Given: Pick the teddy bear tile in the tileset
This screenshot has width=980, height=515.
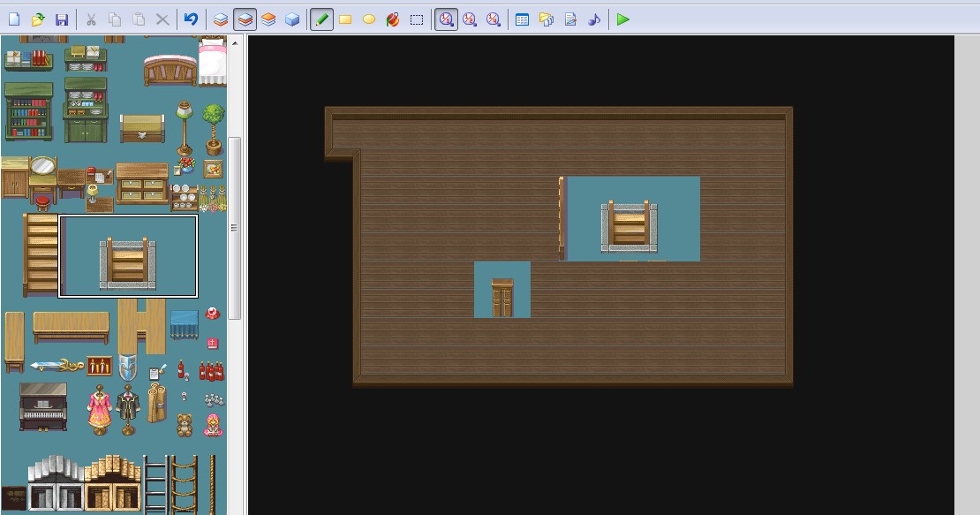Looking at the screenshot, I should coord(185,425).
